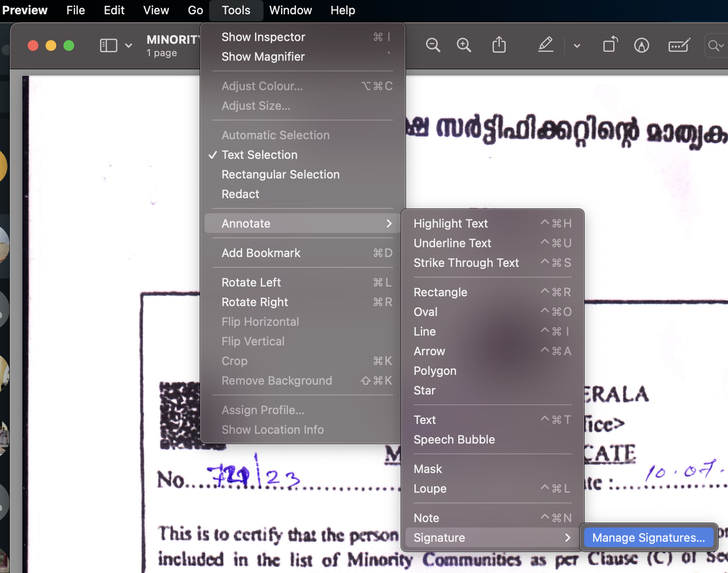Click Manage Signatures…
Viewport: 728px width, 573px height.
[649, 538]
